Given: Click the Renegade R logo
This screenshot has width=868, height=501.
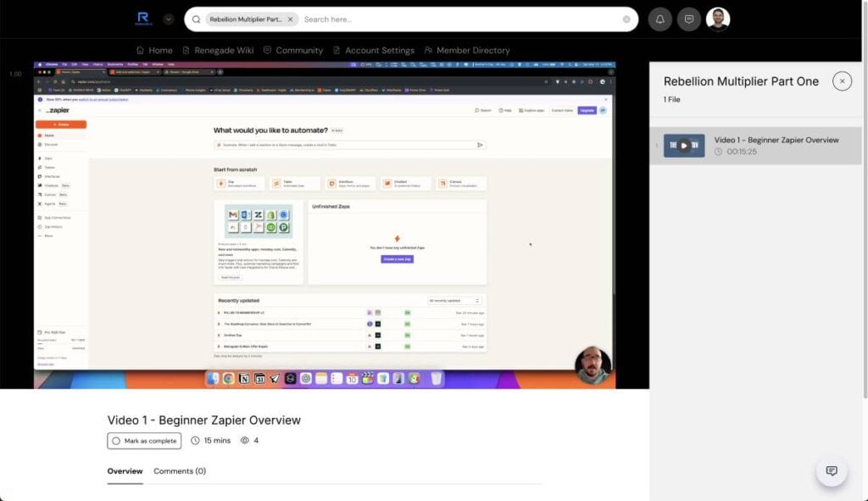Looking at the screenshot, I should (143, 19).
